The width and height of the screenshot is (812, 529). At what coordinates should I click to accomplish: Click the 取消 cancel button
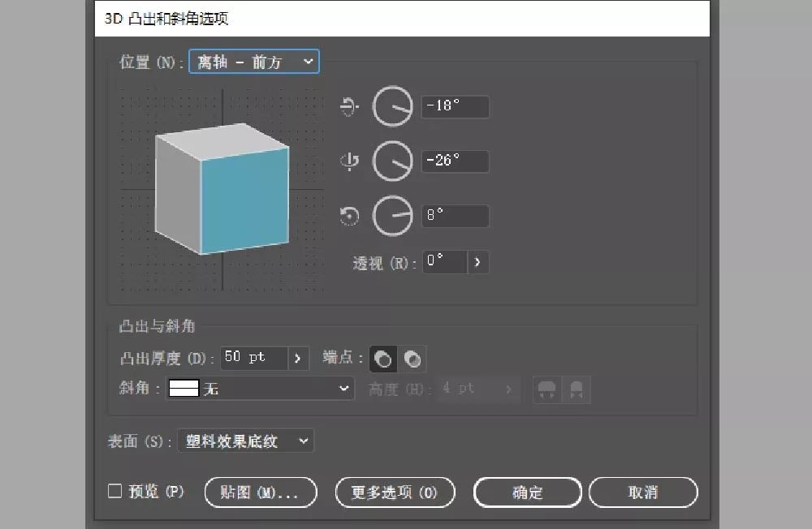click(642, 492)
